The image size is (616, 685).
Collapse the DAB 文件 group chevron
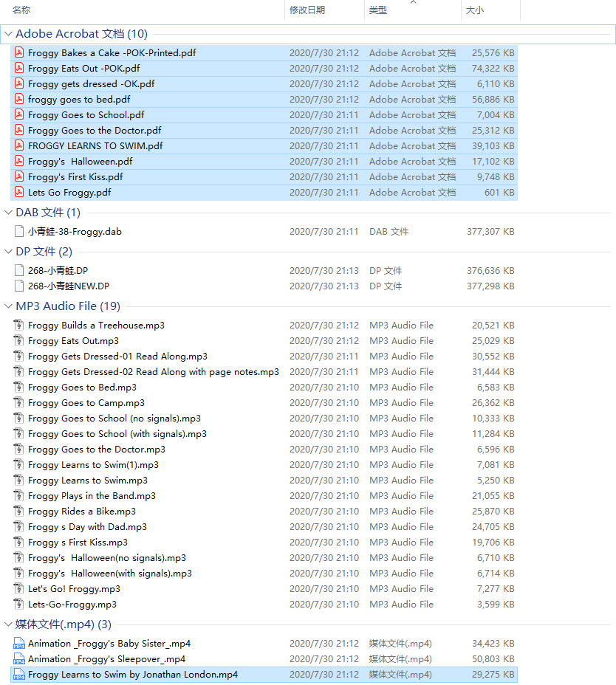point(8,213)
